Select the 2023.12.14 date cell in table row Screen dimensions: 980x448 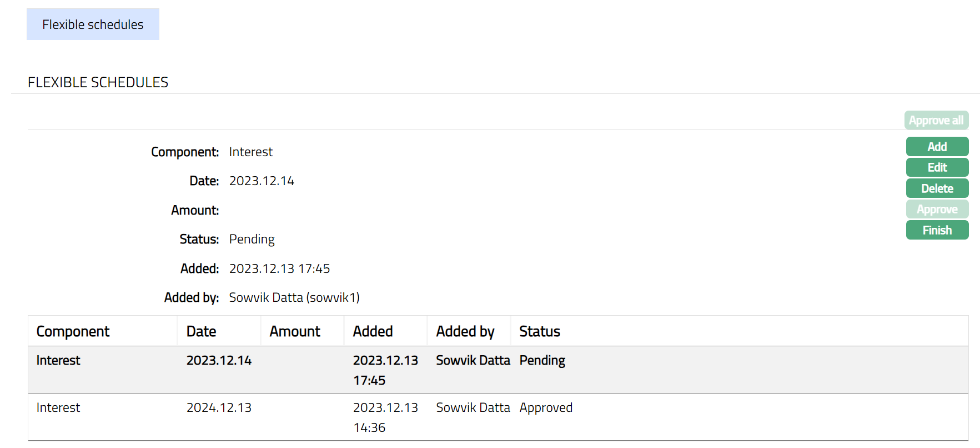point(219,361)
